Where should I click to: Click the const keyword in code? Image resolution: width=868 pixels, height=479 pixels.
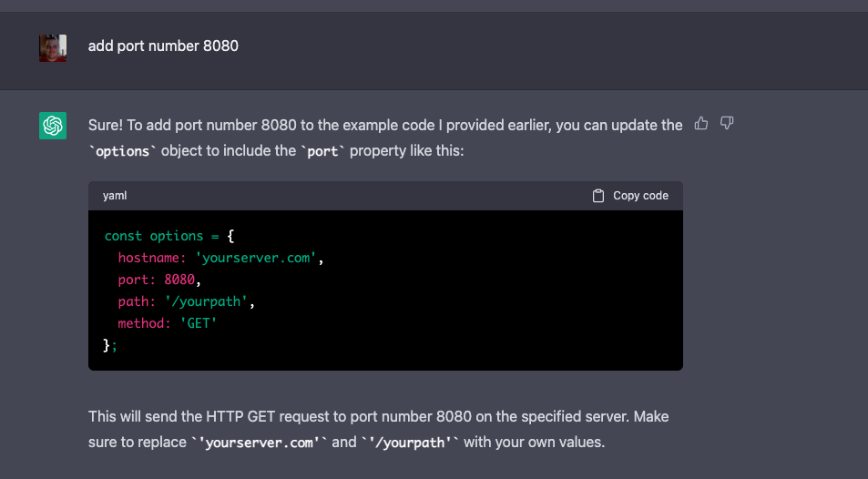[x=123, y=236]
